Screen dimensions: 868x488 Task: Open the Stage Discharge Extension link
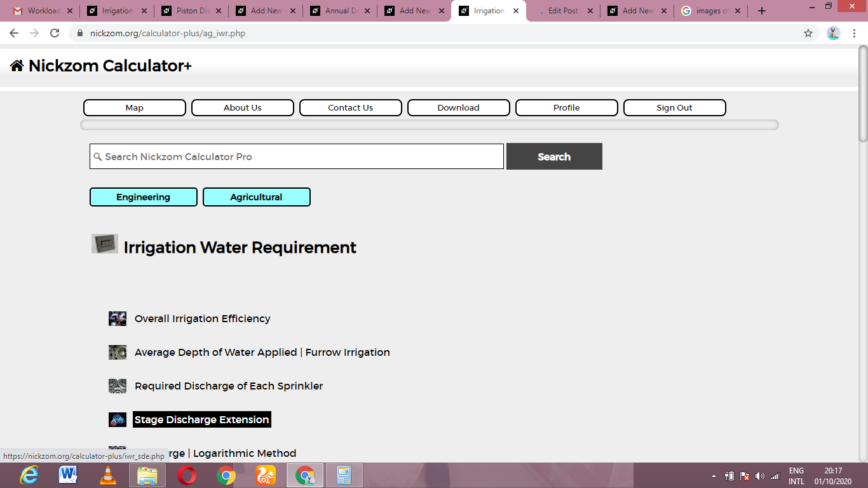tap(202, 420)
